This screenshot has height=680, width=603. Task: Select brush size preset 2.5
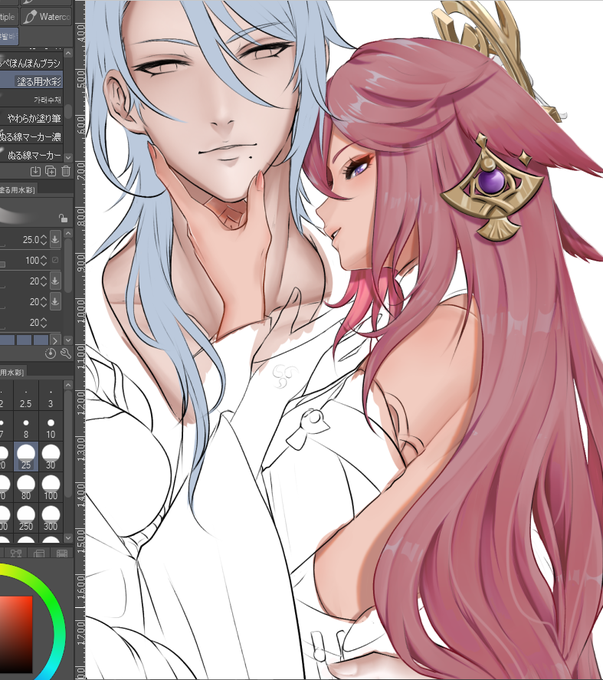[x=26, y=397]
